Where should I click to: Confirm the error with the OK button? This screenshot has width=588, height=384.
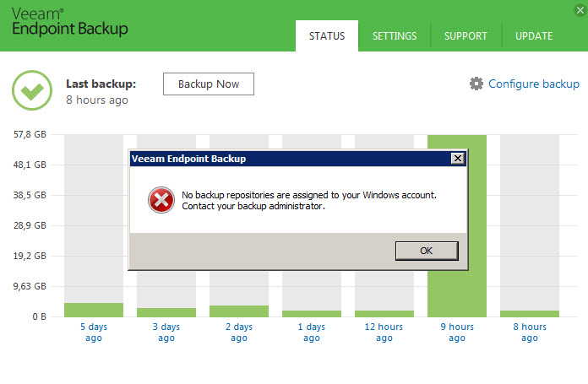click(427, 251)
